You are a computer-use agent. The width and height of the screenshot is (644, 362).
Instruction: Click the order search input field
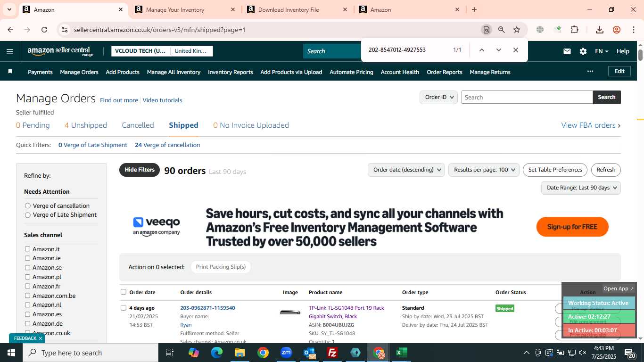[527, 97]
